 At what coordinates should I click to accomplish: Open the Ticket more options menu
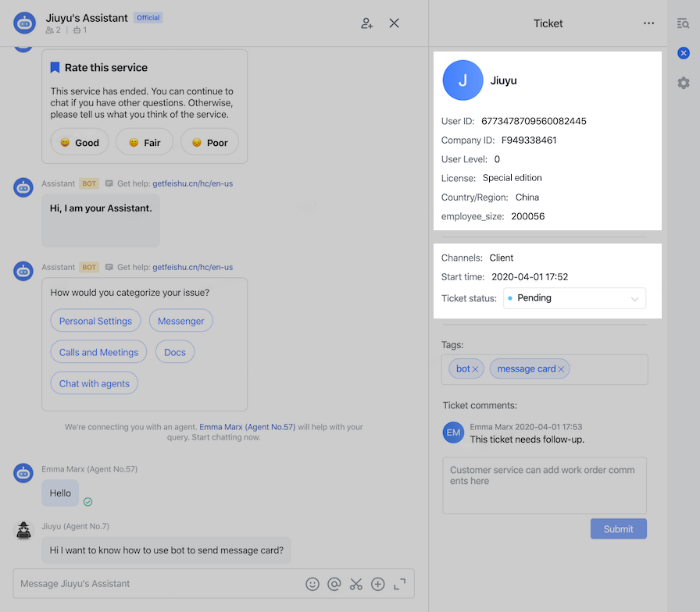648,23
